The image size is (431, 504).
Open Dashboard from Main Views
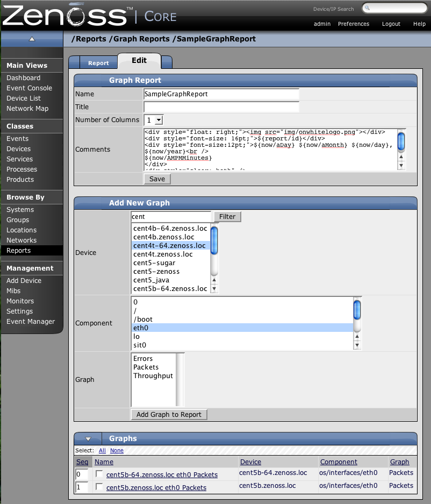[24, 78]
